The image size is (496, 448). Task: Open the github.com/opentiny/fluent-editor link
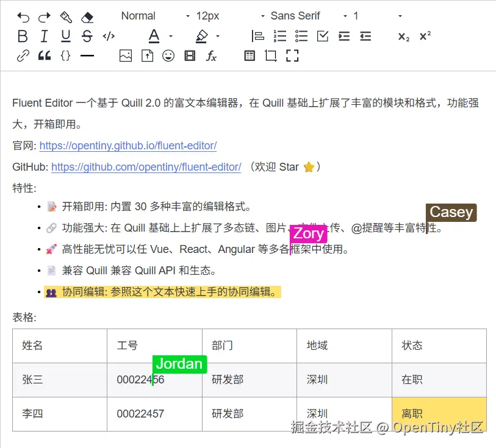tap(146, 167)
